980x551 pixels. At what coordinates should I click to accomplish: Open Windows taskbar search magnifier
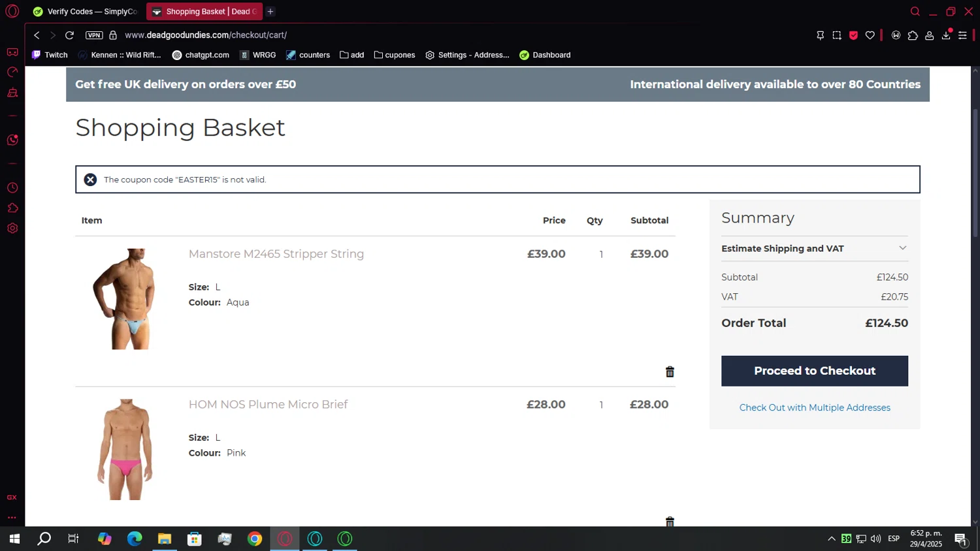tap(44, 539)
